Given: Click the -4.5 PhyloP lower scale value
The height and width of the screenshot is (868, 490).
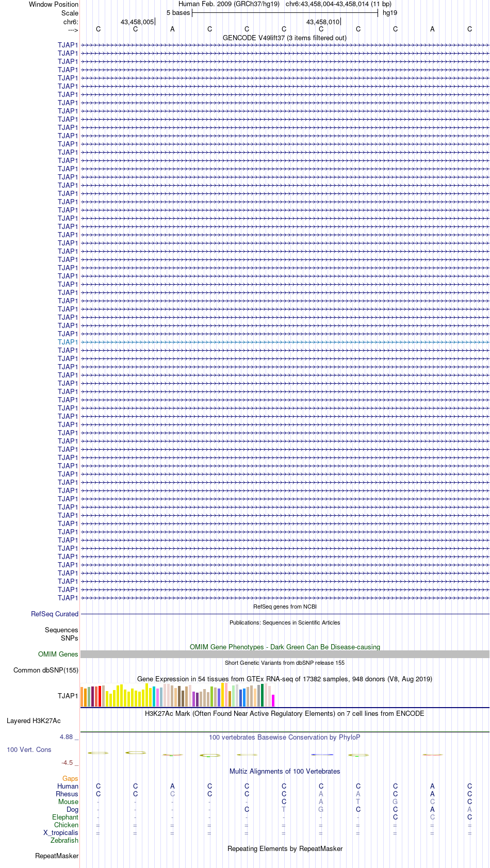Looking at the screenshot, I should (x=67, y=763).
